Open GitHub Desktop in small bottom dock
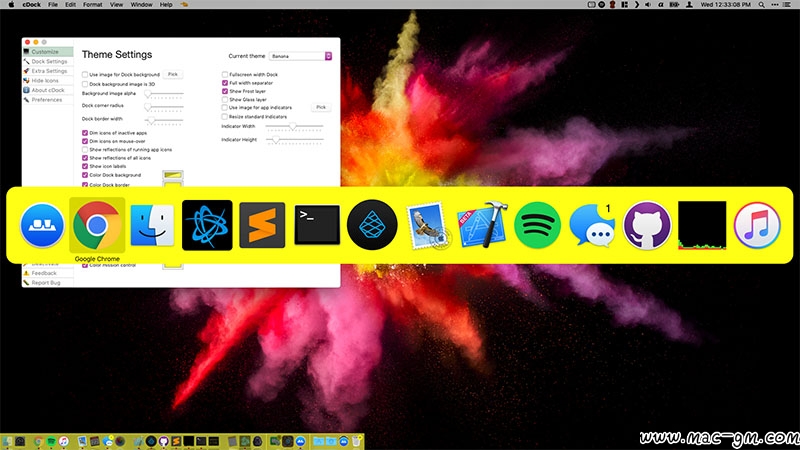 pos(163,441)
